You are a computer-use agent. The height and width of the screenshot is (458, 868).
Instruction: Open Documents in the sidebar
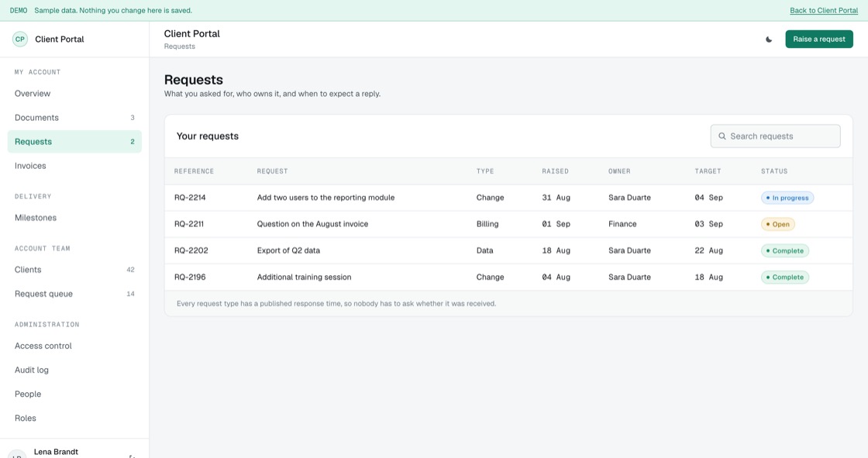[x=74, y=118]
